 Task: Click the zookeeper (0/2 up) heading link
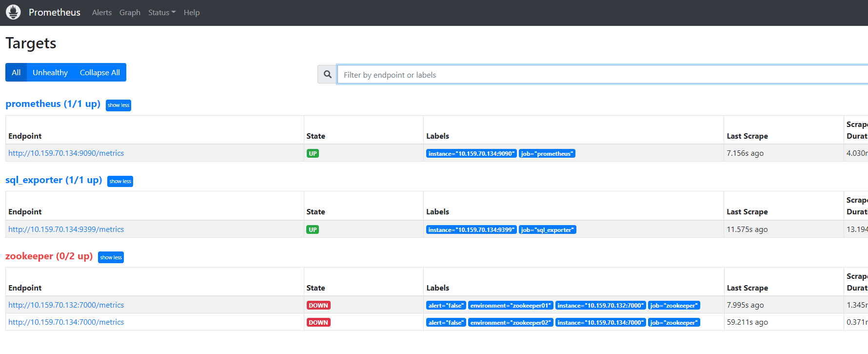(x=49, y=256)
